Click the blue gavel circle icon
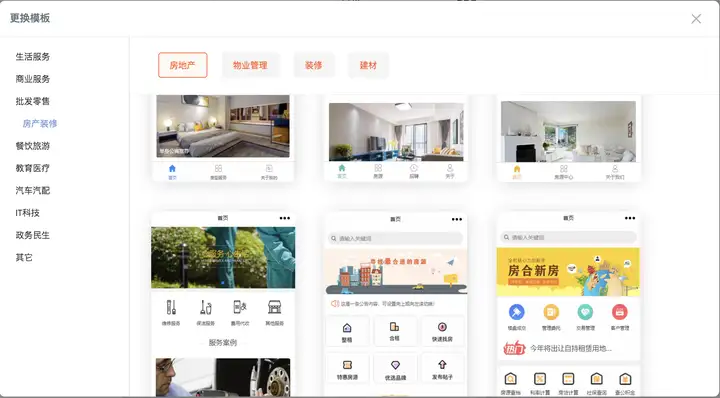 coord(517,312)
